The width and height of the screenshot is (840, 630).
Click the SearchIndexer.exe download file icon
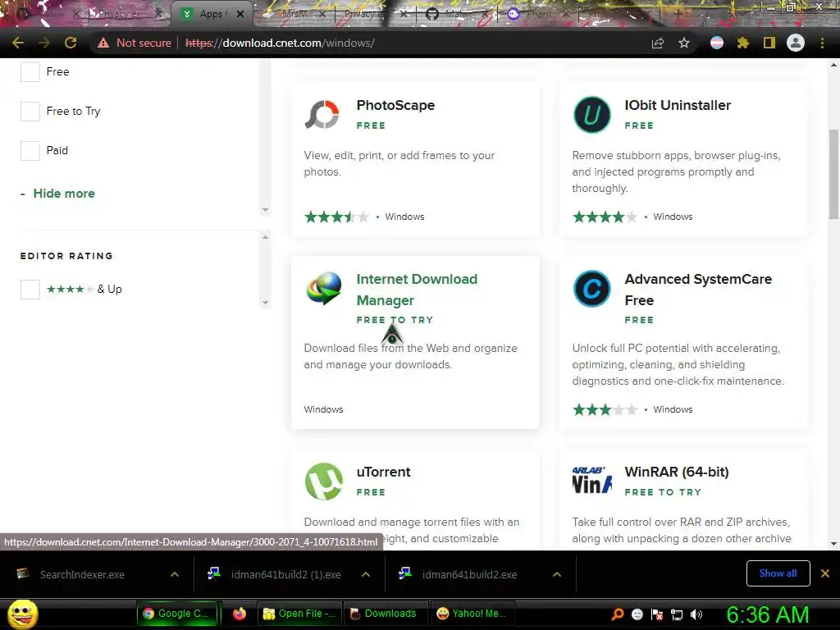(x=22, y=574)
